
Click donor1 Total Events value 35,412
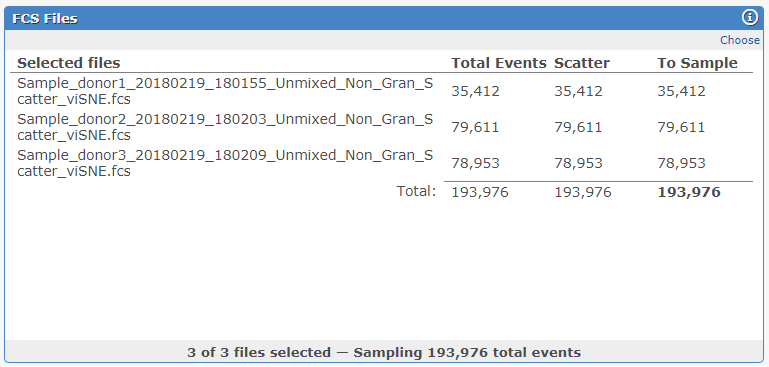[x=475, y=91]
